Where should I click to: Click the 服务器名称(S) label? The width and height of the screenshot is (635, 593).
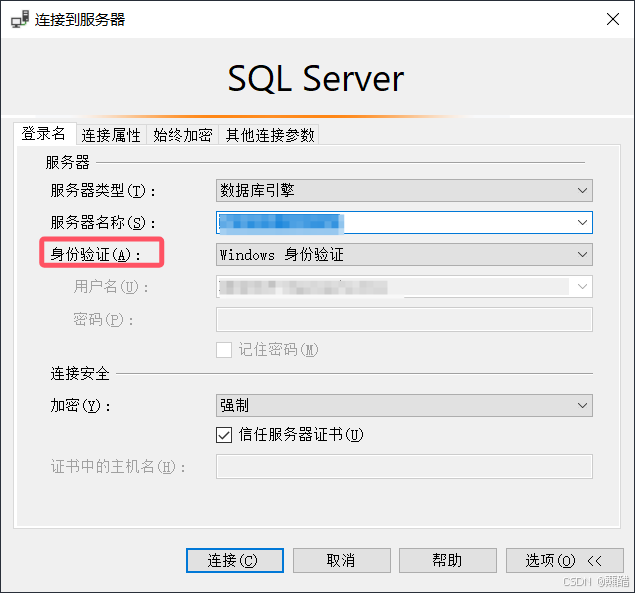[103, 223]
